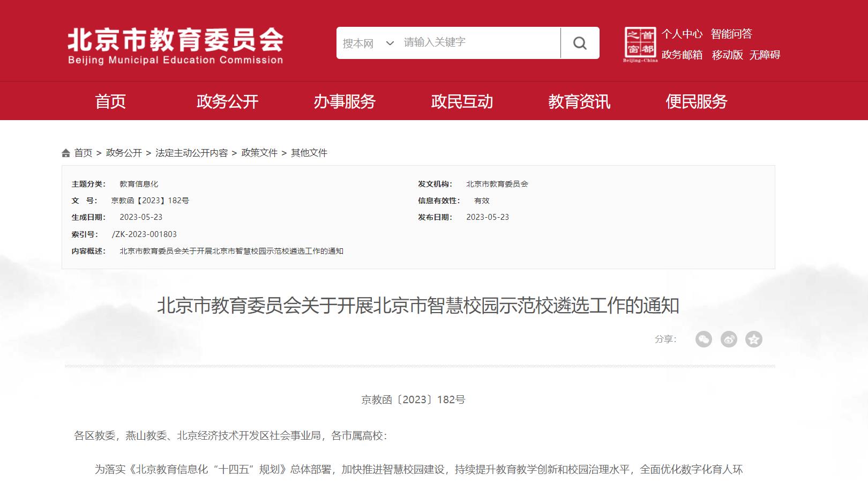Focus the 请输入关键字 search input field
The height and width of the screenshot is (481, 868).
pos(480,42)
